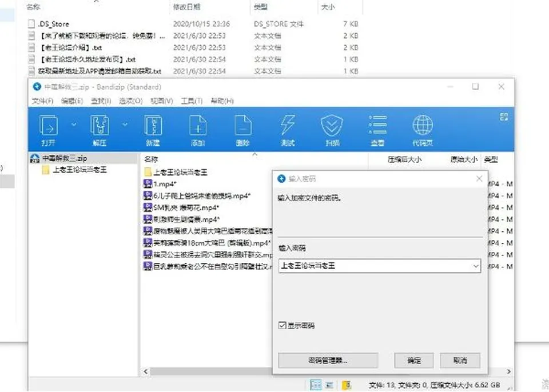This screenshot has height=392, width=549.
Task: Click the OK button in password dialog
Action: tap(414, 360)
